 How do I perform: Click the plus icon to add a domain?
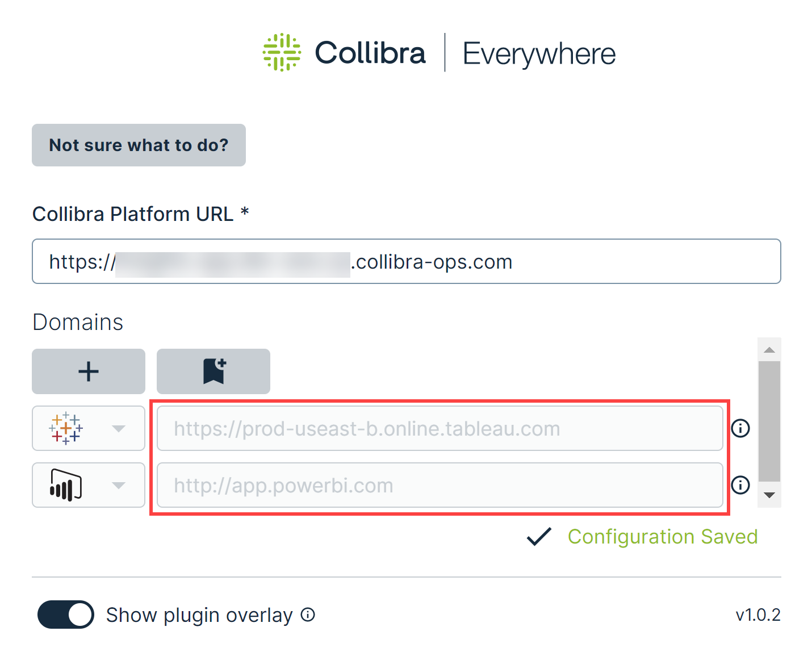pyautogui.click(x=88, y=371)
